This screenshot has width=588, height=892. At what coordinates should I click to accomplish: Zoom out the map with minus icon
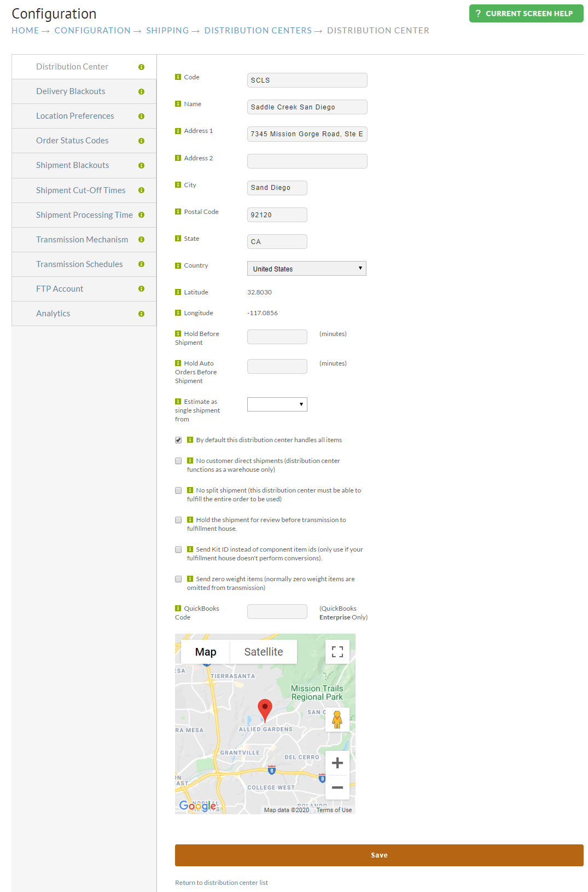click(x=337, y=787)
